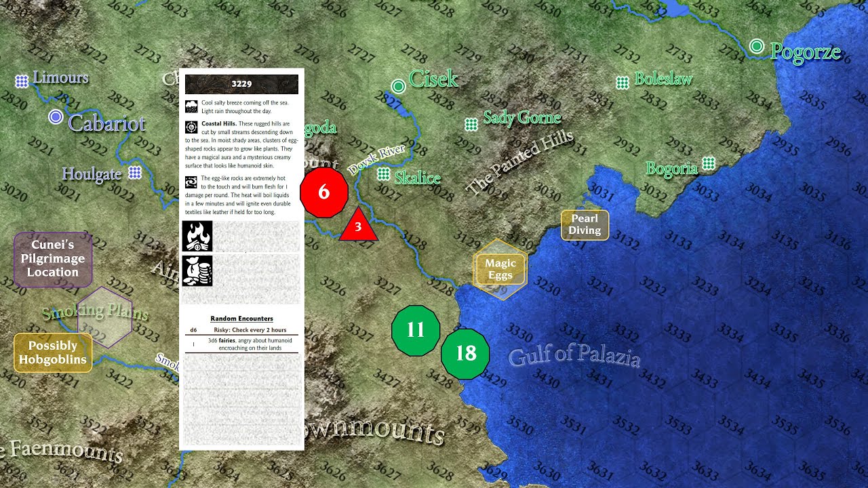Click the 3229 header of the hex card

(241, 84)
